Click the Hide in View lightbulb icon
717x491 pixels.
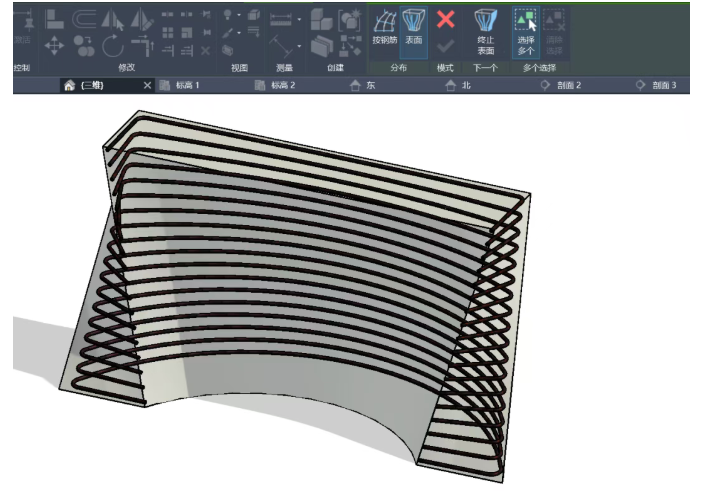[227, 15]
